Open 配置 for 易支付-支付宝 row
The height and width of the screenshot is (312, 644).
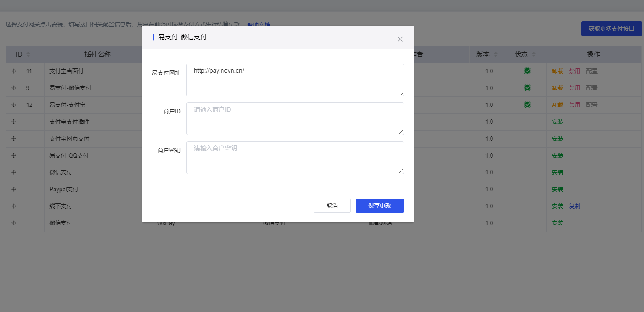tap(592, 105)
